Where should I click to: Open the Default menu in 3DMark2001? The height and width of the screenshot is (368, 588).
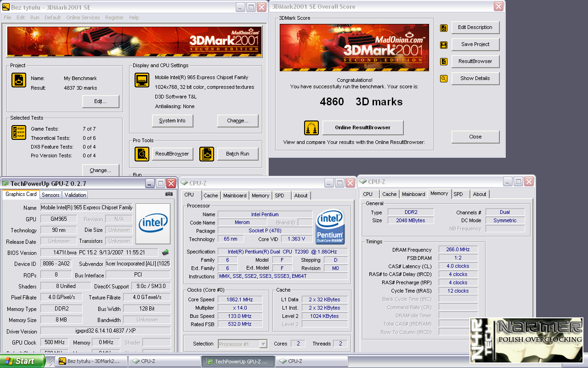pyautogui.click(x=52, y=17)
